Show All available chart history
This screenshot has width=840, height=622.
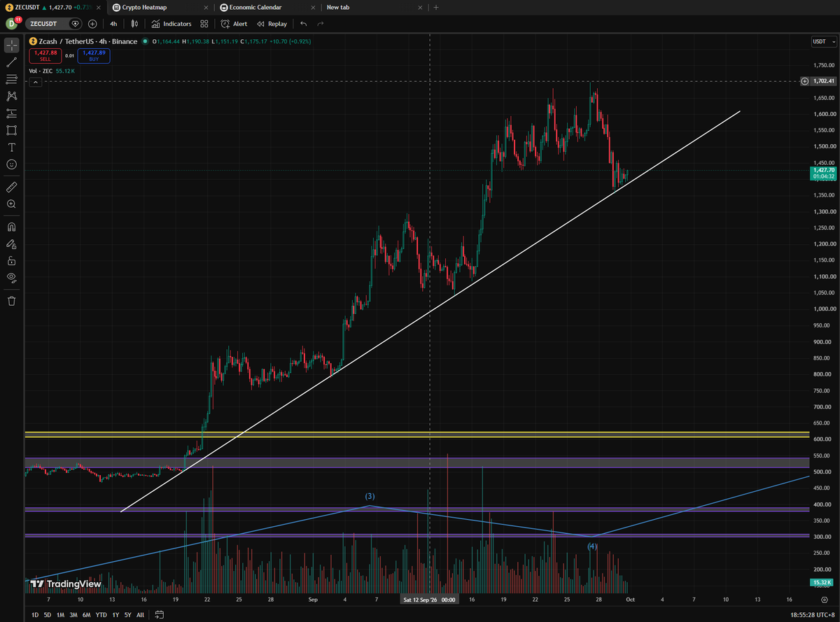140,615
